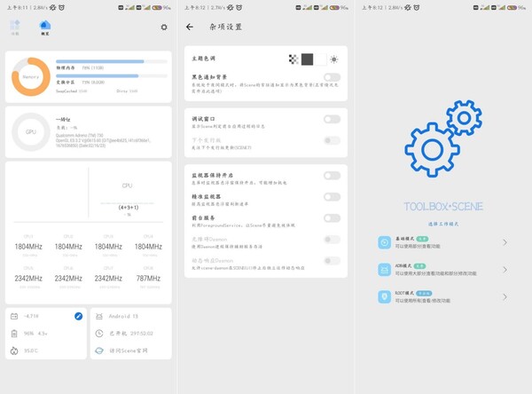Select ADB模式 title text
The image size is (532, 394).
pos(403,266)
